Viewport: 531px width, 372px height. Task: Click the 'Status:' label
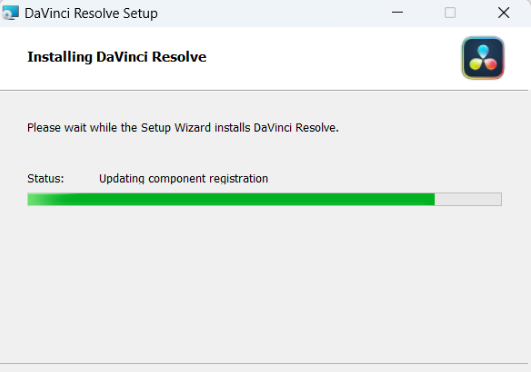pyautogui.click(x=45, y=179)
